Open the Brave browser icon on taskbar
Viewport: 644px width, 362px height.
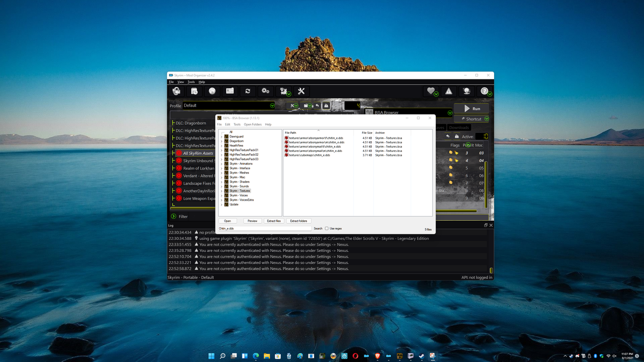(378, 356)
